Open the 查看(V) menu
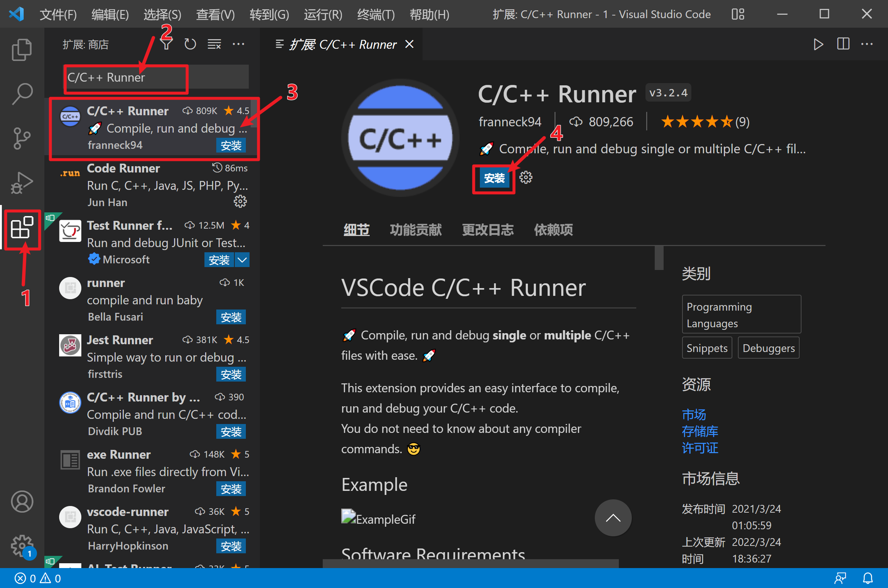The width and height of the screenshot is (888, 588). coord(215,14)
